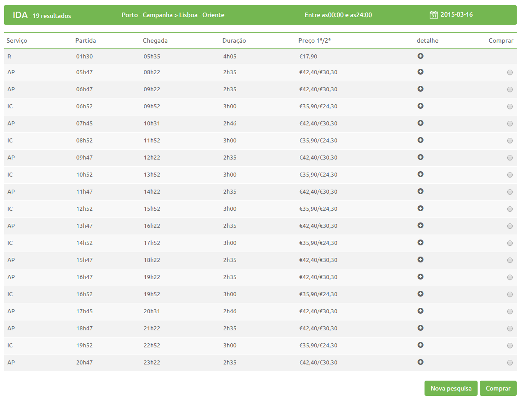The width and height of the screenshot is (532, 404).
Task: Open the calendar icon beside 2015-03-16
Action: (x=434, y=14)
